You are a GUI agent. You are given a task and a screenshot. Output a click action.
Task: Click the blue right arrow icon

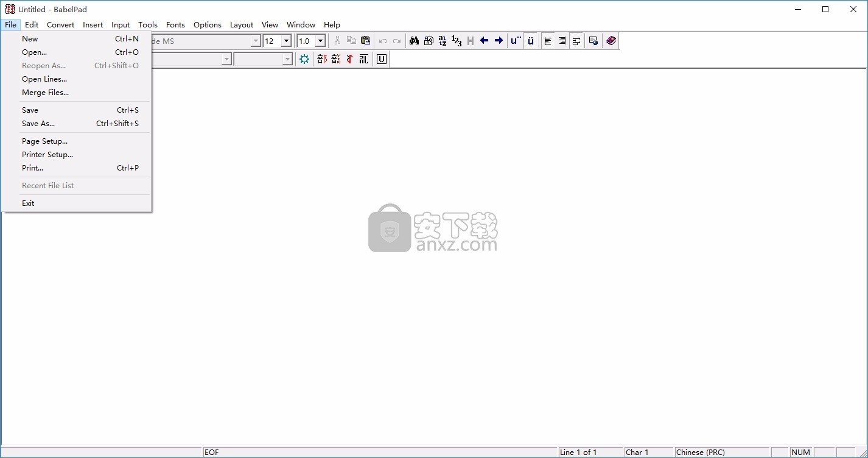coord(499,41)
